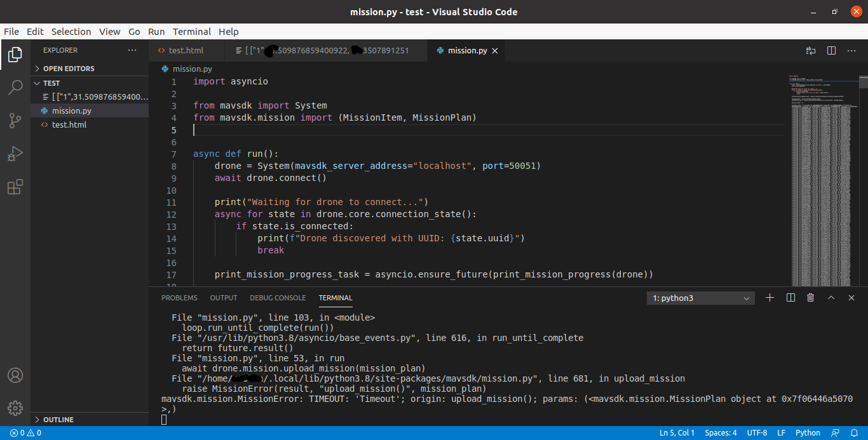Change indentation via Spaces: 4
Viewport: 868px width, 440px height.
(721, 433)
